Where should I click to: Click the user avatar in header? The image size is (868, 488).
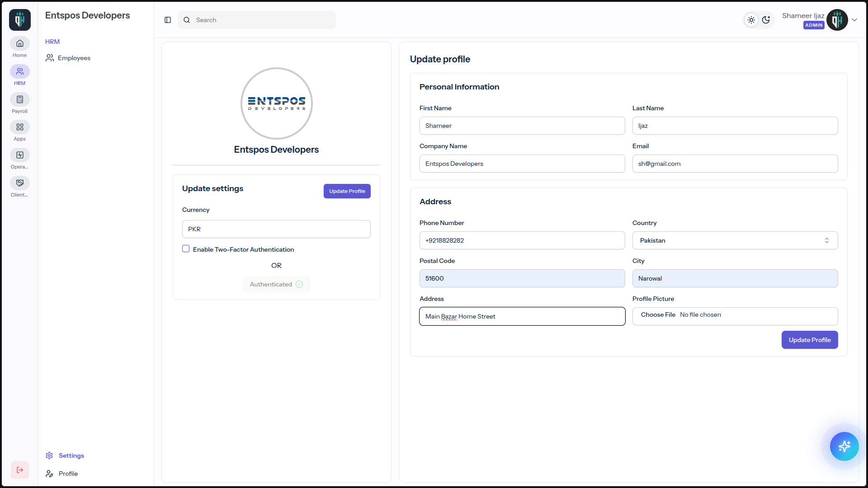pyautogui.click(x=837, y=20)
